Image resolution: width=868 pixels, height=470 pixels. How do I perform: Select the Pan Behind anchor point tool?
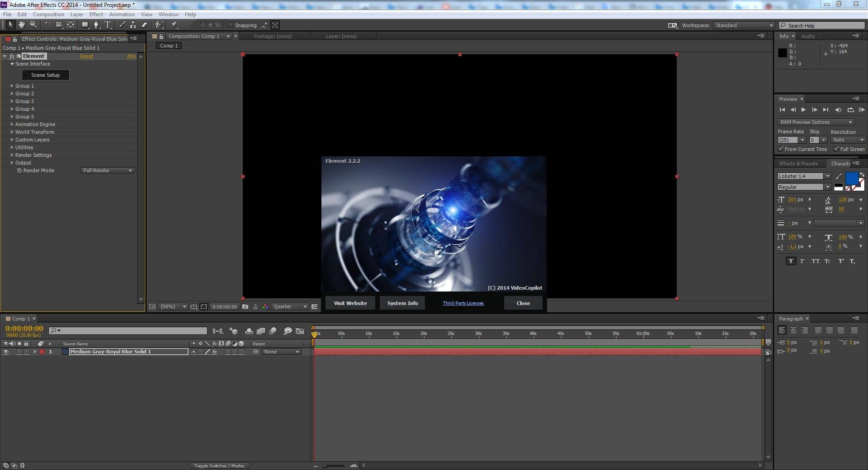coord(71,25)
